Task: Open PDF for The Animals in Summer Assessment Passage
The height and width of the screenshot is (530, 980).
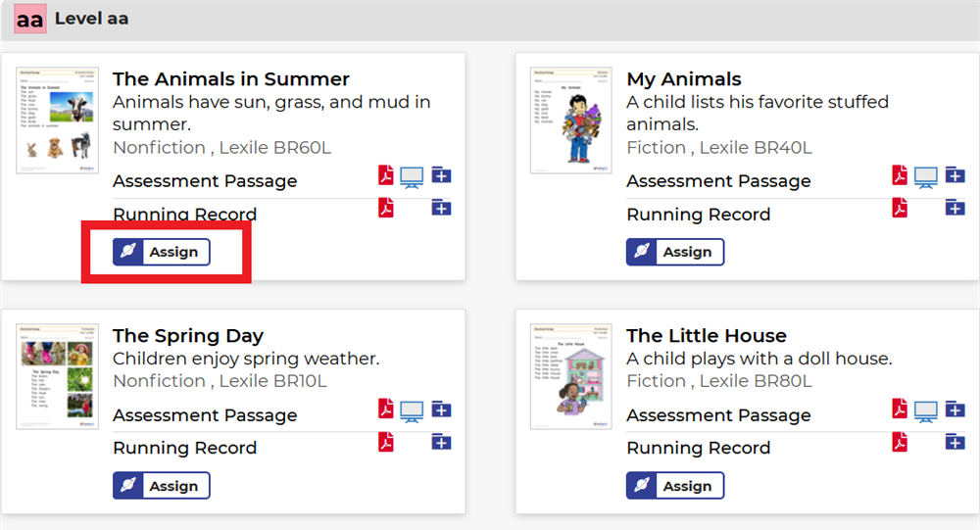Action: pyautogui.click(x=386, y=176)
